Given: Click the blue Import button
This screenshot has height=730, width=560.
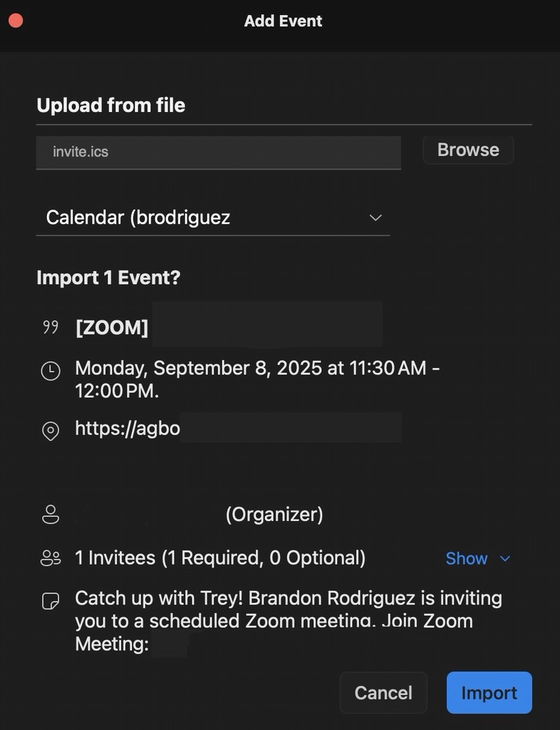Looking at the screenshot, I should (x=489, y=693).
